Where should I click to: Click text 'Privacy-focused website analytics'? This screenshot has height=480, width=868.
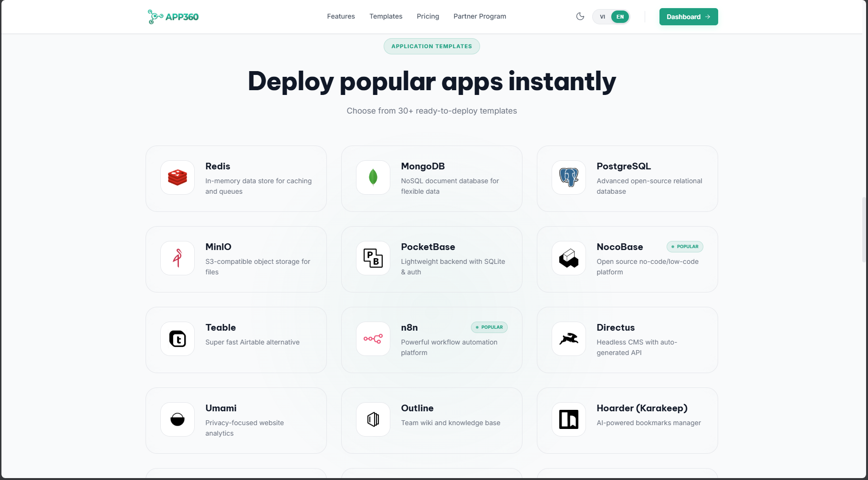tap(245, 428)
